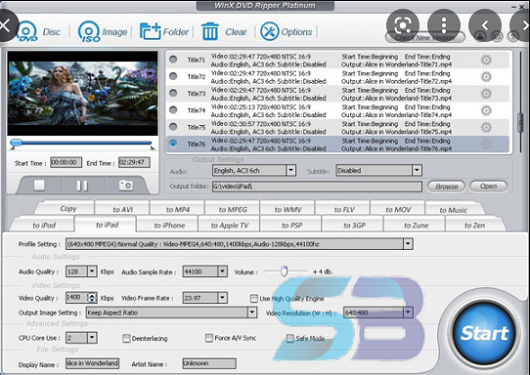530x375 pixels.
Task: Expand the Audio Sample Rate dropdown
Action: click(x=222, y=271)
